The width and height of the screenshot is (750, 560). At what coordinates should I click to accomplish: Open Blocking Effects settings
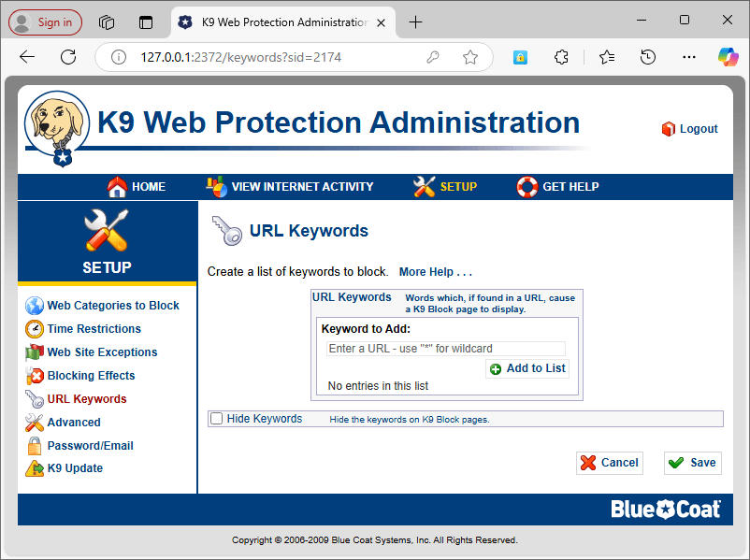tap(91, 376)
